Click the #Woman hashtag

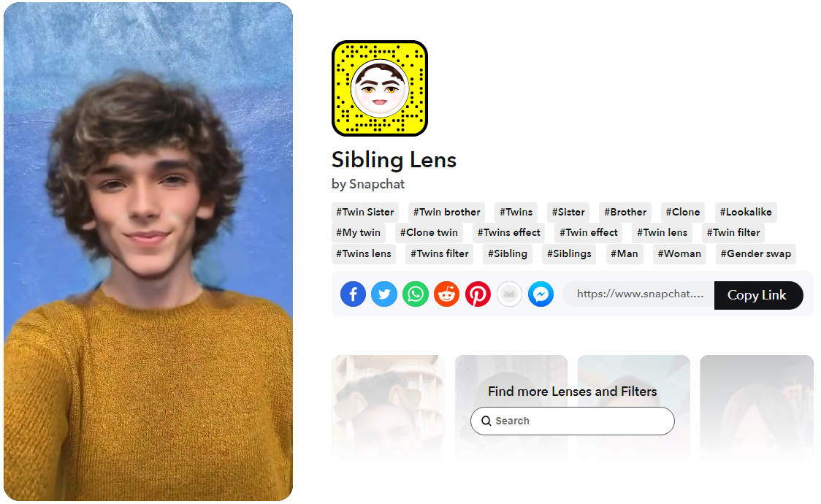679,254
